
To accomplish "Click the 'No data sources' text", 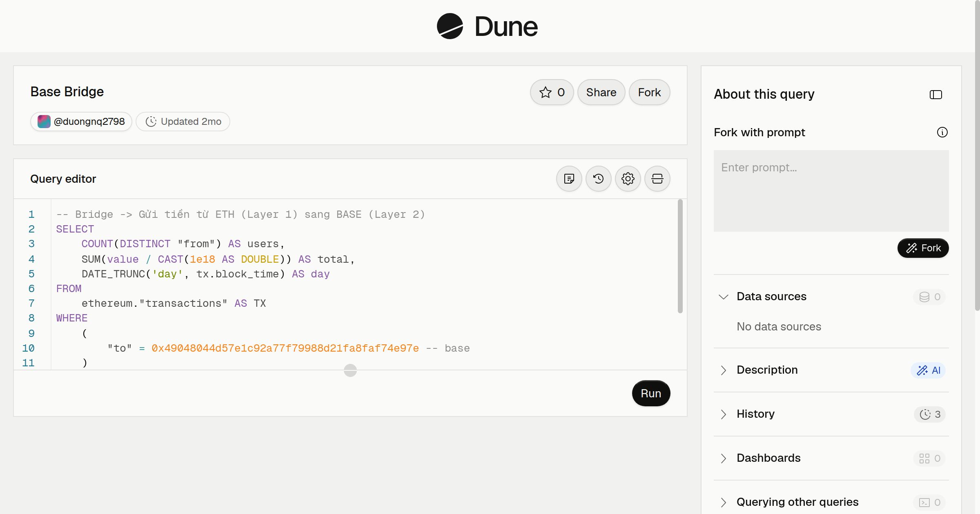I will pos(779,326).
